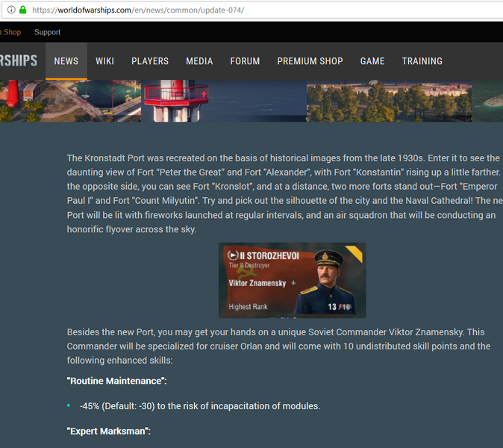
Task: Click the Support link in top bar
Action: (x=48, y=32)
